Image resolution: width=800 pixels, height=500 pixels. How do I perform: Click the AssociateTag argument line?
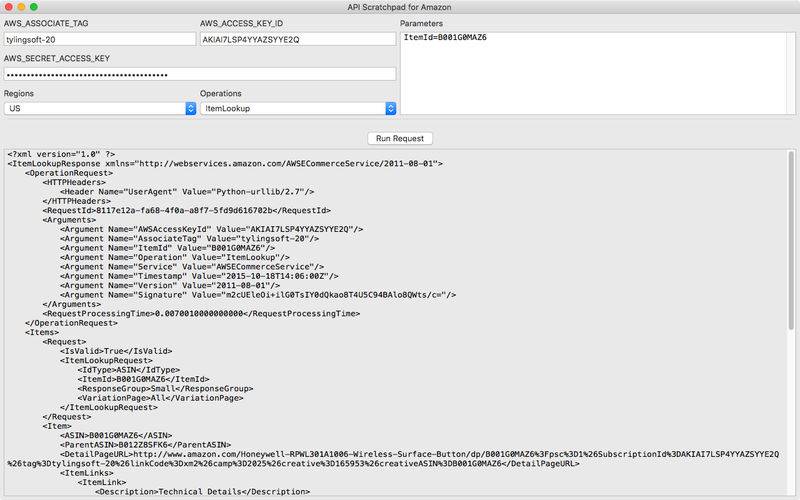(x=189, y=238)
